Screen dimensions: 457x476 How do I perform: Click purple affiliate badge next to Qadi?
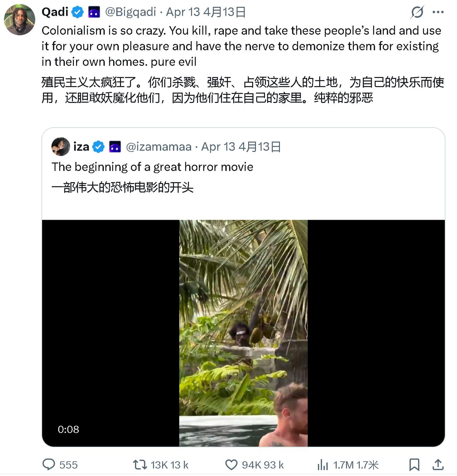94,13
